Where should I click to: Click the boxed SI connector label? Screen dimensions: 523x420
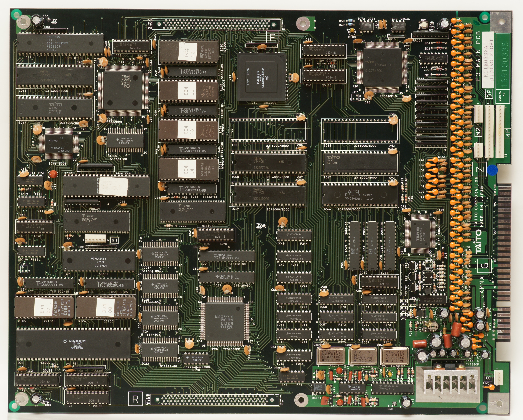coord(115,240)
